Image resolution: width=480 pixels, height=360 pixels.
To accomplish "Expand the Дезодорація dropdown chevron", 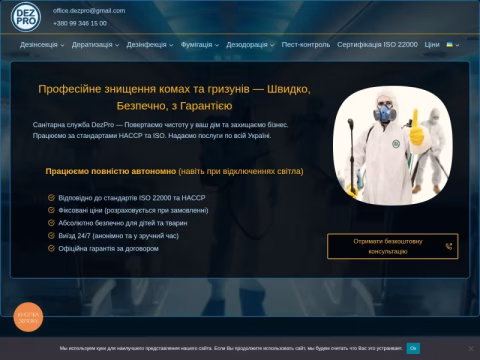I will coord(272,45).
